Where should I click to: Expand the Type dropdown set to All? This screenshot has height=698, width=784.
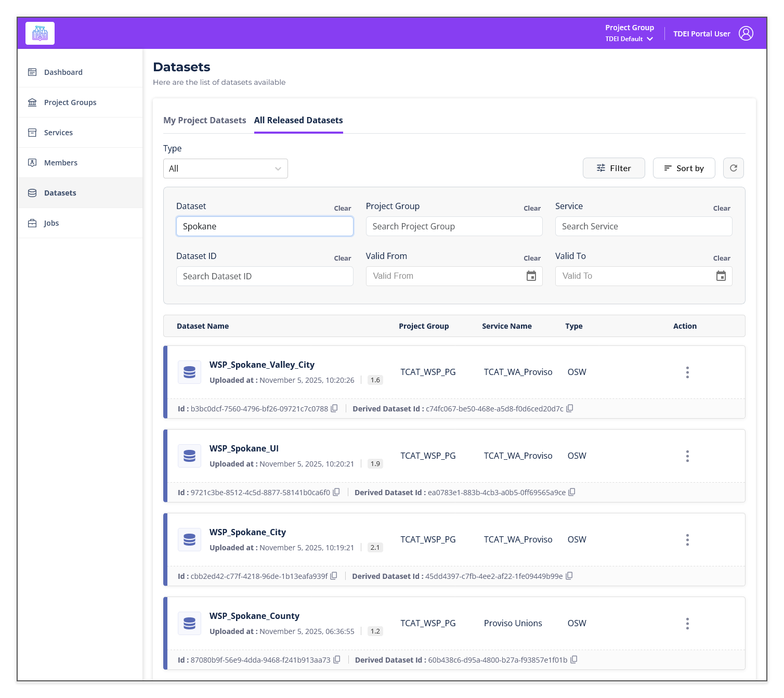tap(225, 169)
